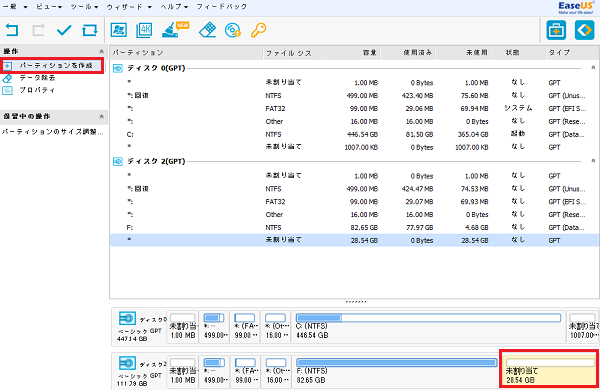Screen dimensions: 600x390
Task: Click the license key icon
Action: [x=258, y=30]
